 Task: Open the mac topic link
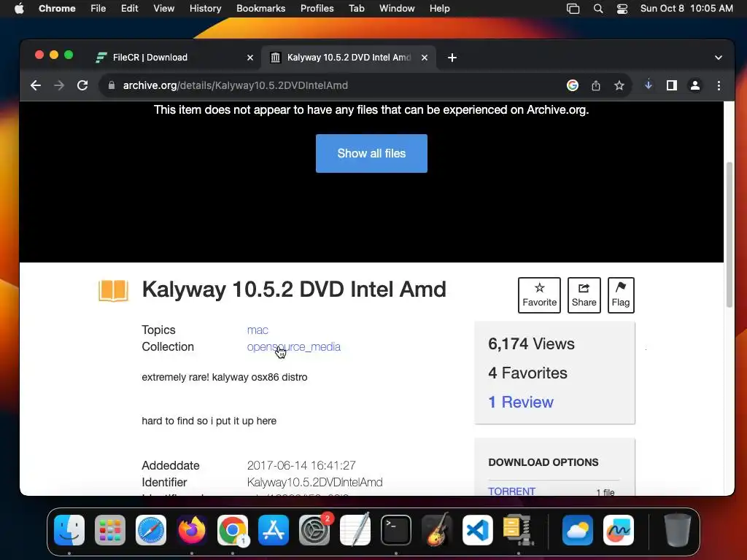[x=258, y=330]
